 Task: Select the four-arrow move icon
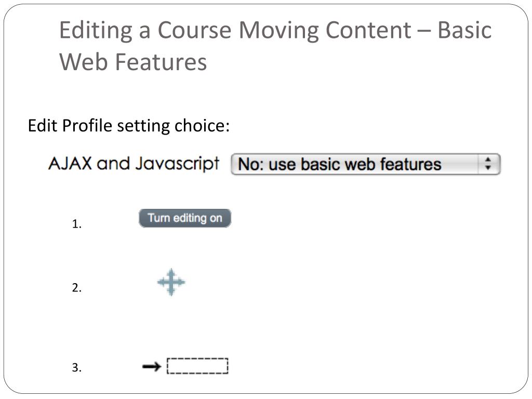[x=171, y=283]
